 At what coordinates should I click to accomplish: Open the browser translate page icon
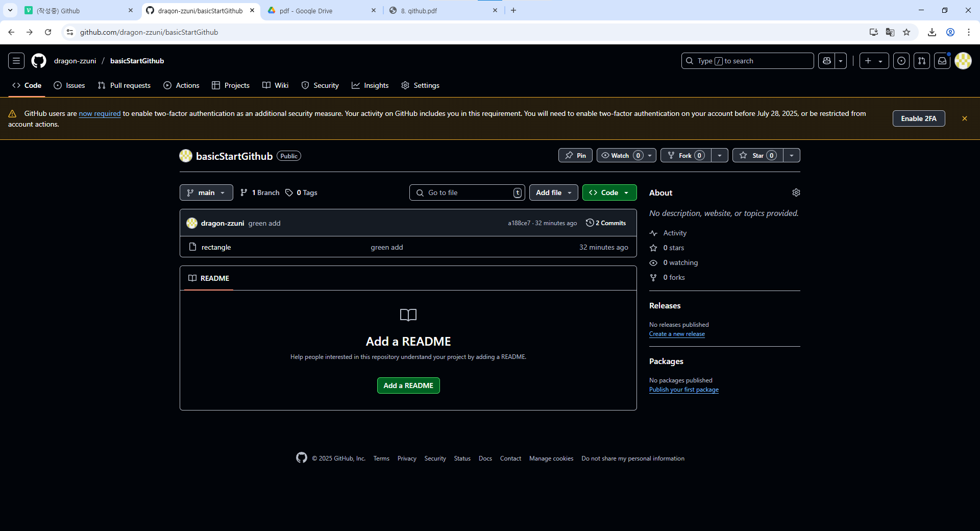[x=890, y=32]
